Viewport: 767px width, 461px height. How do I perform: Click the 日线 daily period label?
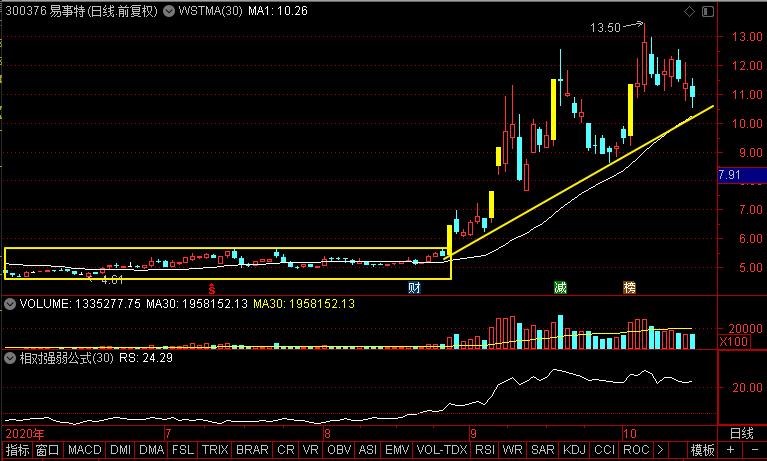click(x=742, y=434)
